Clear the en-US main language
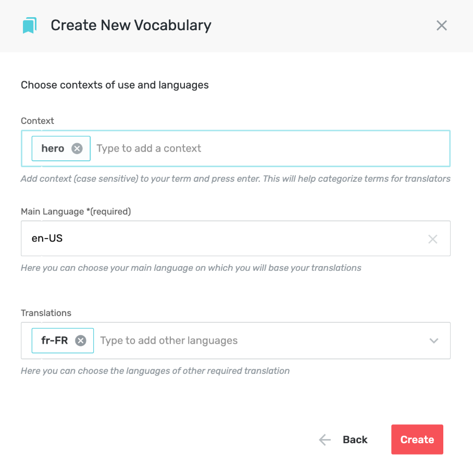The image size is (473, 476). pyautogui.click(x=432, y=239)
